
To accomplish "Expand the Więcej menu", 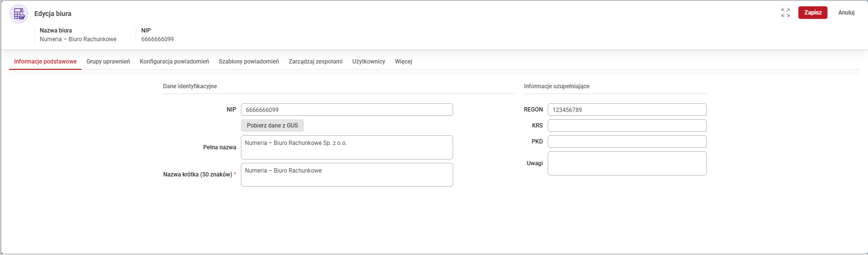I will pyautogui.click(x=403, y=62).
